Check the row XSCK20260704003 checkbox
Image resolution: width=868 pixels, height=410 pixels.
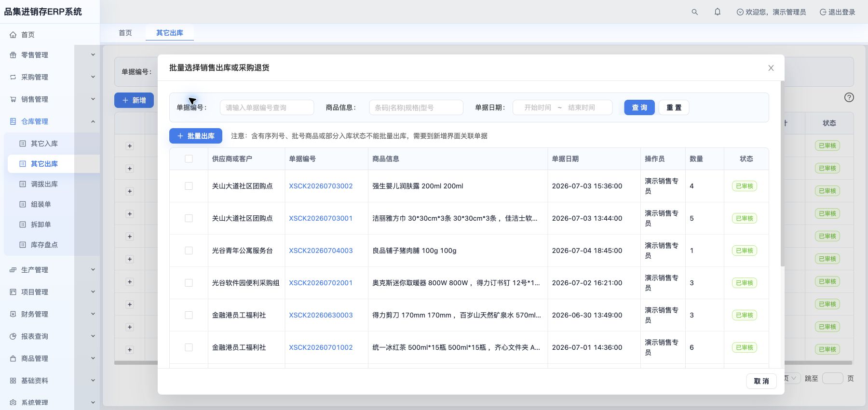click(x=189, y=251)
